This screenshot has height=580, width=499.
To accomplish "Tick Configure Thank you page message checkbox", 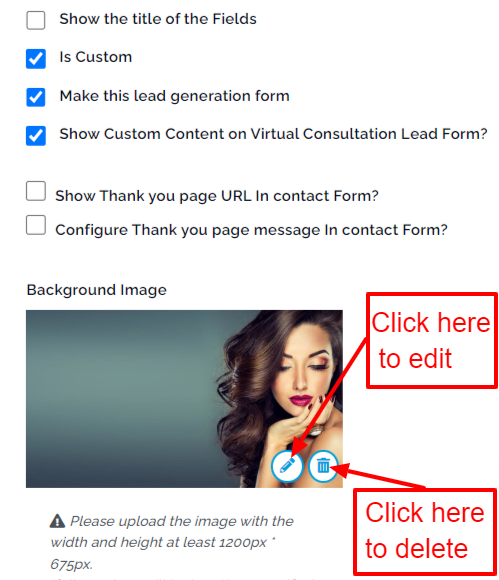I will [x=36, y=225].
